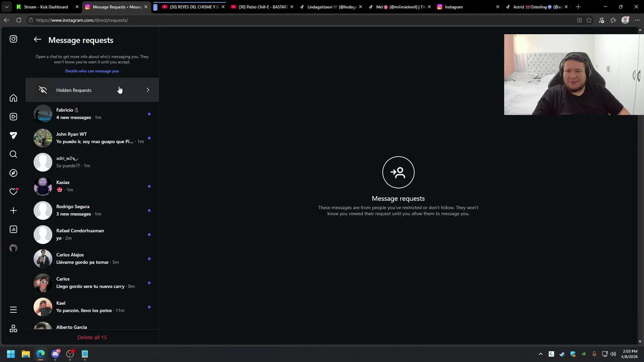644x362 pixels.
Task: Add page to browser favorites star
Action: pyautogui.click(x=589, y=20)
